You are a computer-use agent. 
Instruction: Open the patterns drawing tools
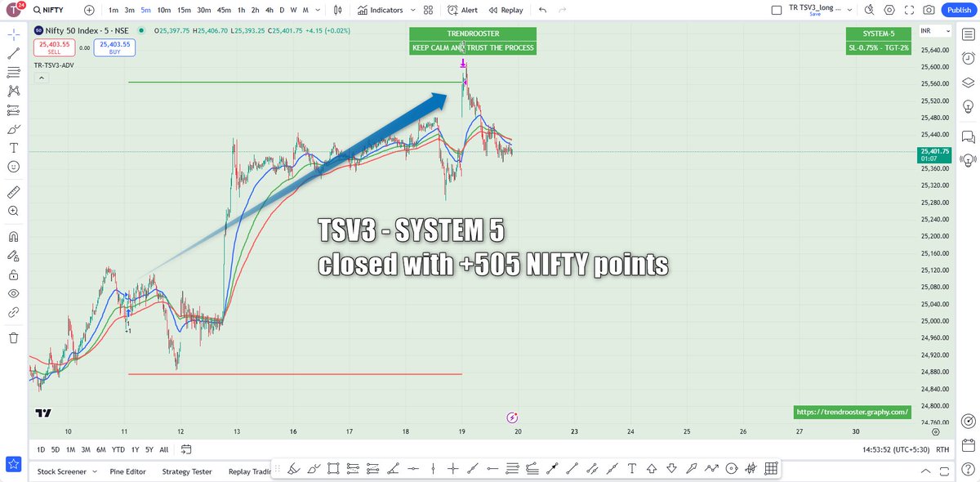click(13, 91)
